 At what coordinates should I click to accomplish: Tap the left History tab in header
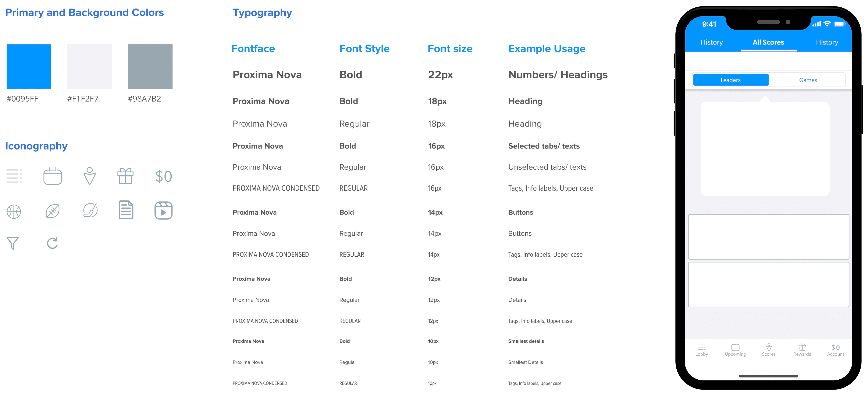711,42
